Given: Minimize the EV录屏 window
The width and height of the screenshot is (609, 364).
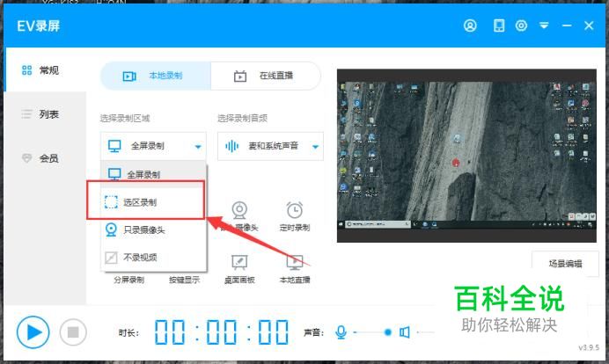Looking at the screenshot, I should pos(567,25).
